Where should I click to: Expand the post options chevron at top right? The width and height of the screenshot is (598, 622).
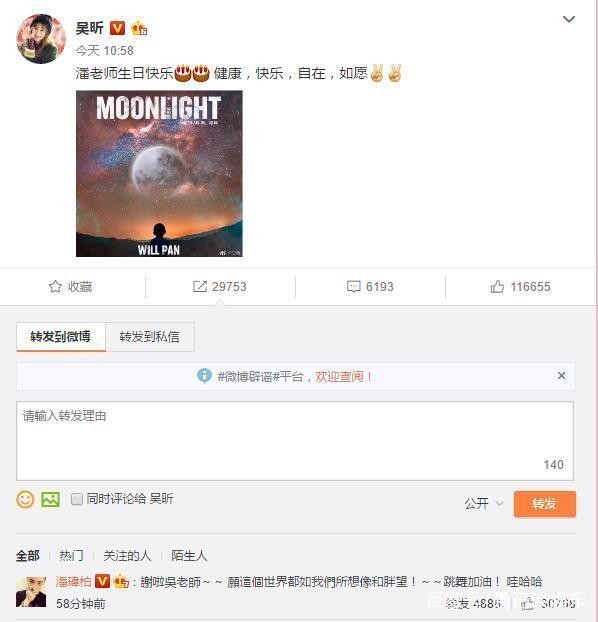tap(569, 19)
